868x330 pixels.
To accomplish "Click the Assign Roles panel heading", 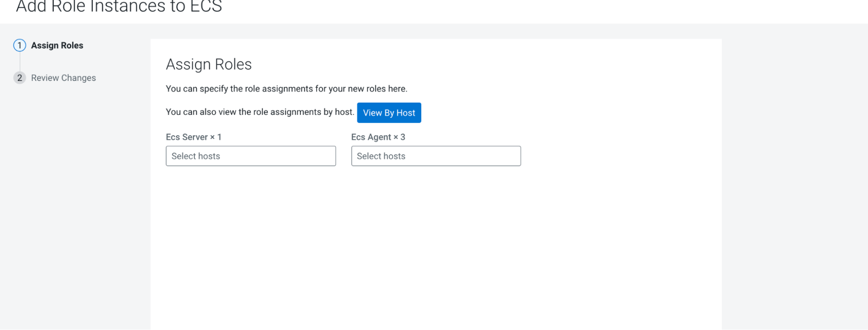I will coord(208,64).
